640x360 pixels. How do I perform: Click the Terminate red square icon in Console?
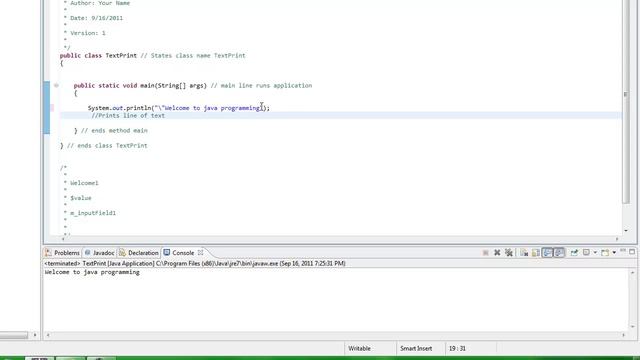pyautogui.click(x=485, y=253)
